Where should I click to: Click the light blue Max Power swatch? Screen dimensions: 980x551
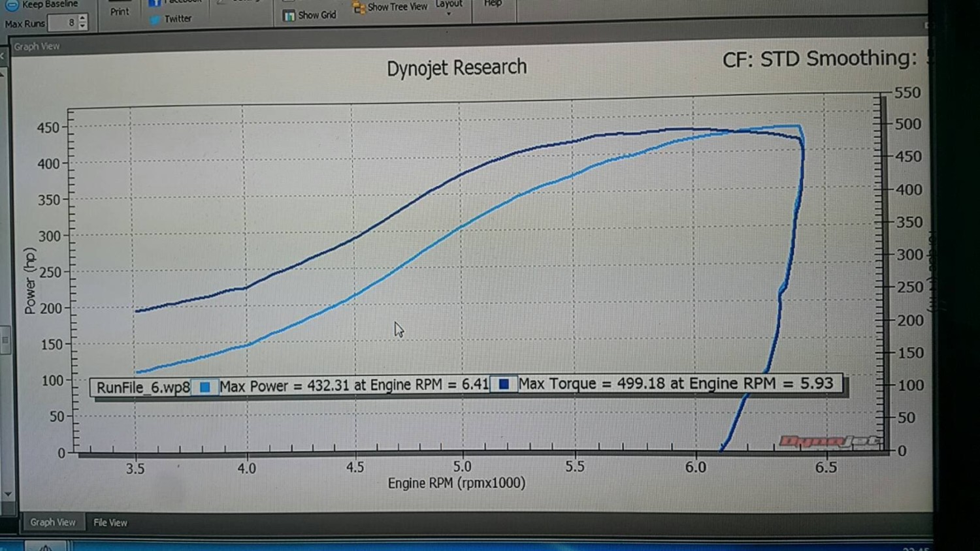(x=204, y=386)
